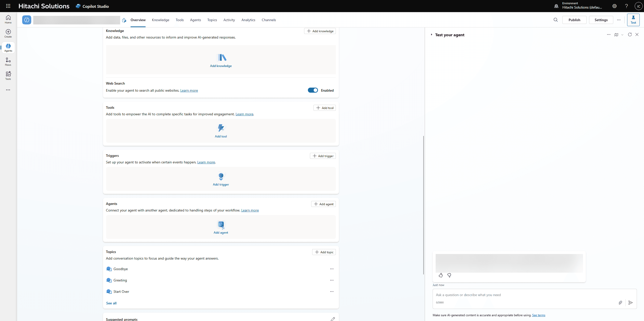Open the settings gear in header
The image size is (644, 321).
pyautogui.click(x=615, y=6)
